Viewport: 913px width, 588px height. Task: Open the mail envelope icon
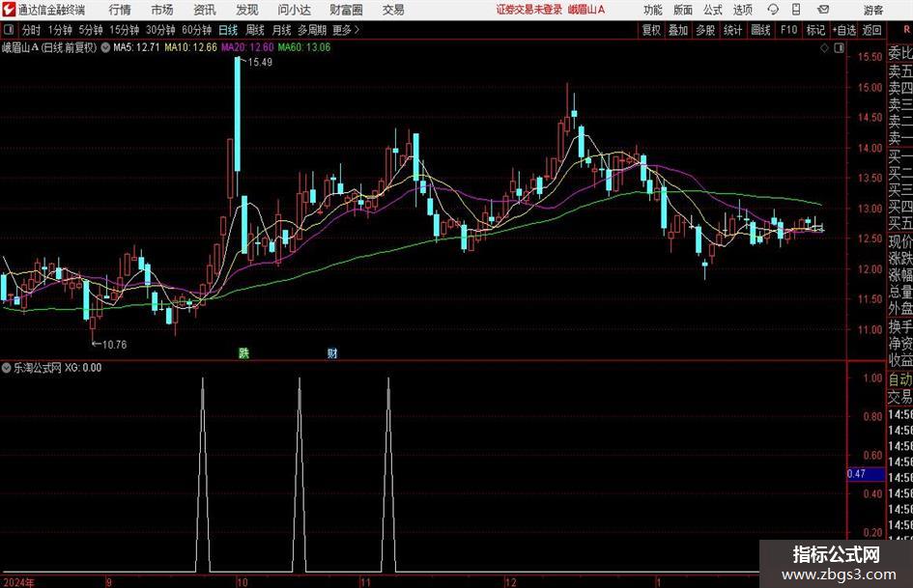point(823,10)
